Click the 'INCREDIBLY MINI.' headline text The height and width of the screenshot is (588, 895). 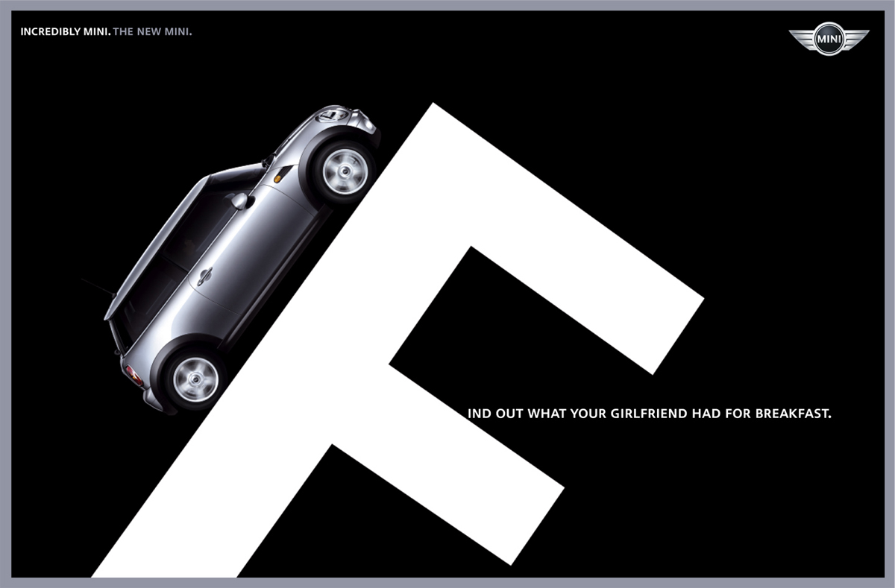[x=65, y=32]
